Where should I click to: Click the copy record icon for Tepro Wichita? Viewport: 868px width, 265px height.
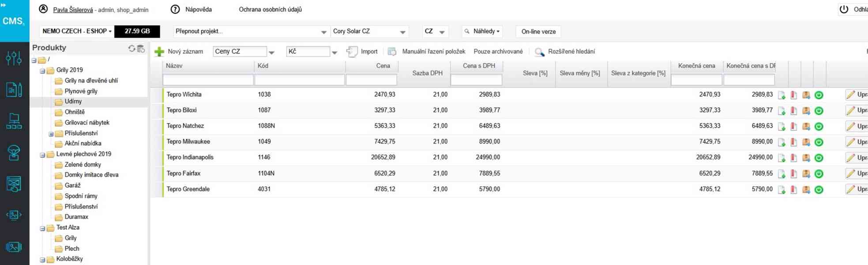click(x=782, y=95)
